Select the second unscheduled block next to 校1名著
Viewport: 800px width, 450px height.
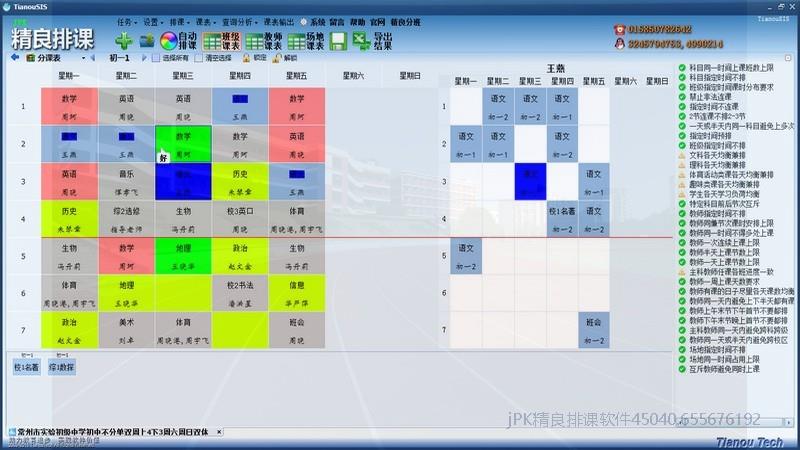click(x=62, y=367)
